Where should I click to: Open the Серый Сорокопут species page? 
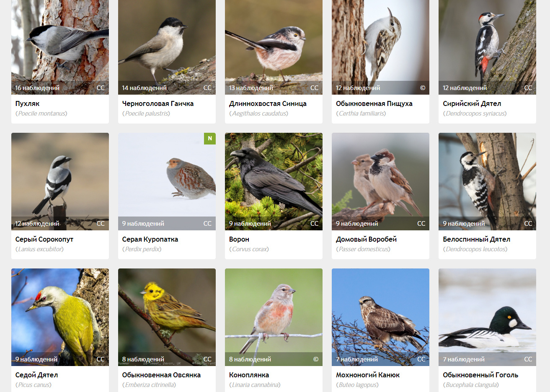[x=44, y=239]
